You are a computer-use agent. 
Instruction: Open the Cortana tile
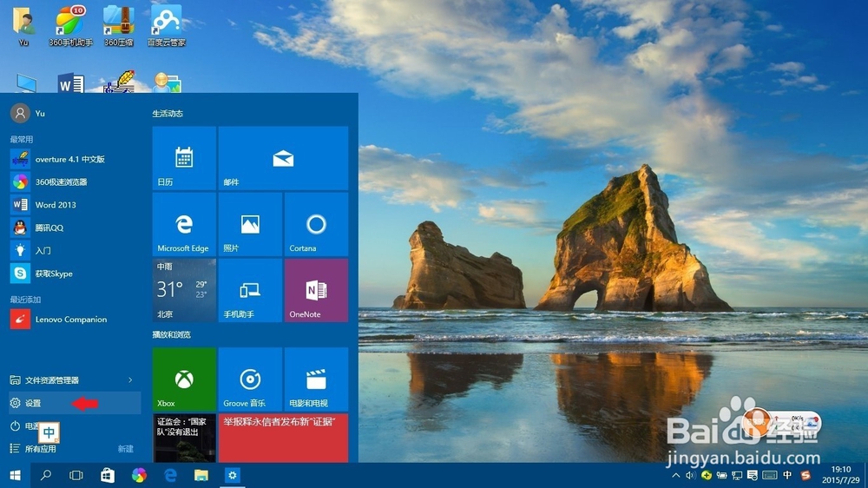(x=316, y=224)
